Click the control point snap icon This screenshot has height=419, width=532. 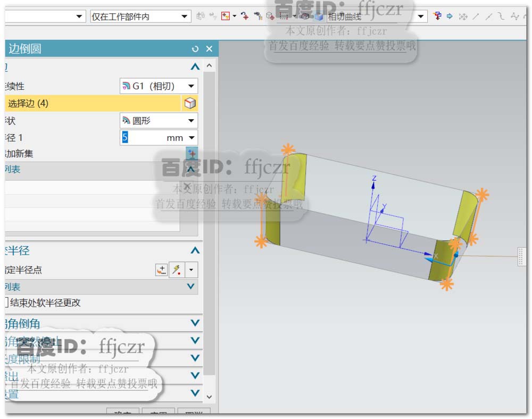[514, 16]
